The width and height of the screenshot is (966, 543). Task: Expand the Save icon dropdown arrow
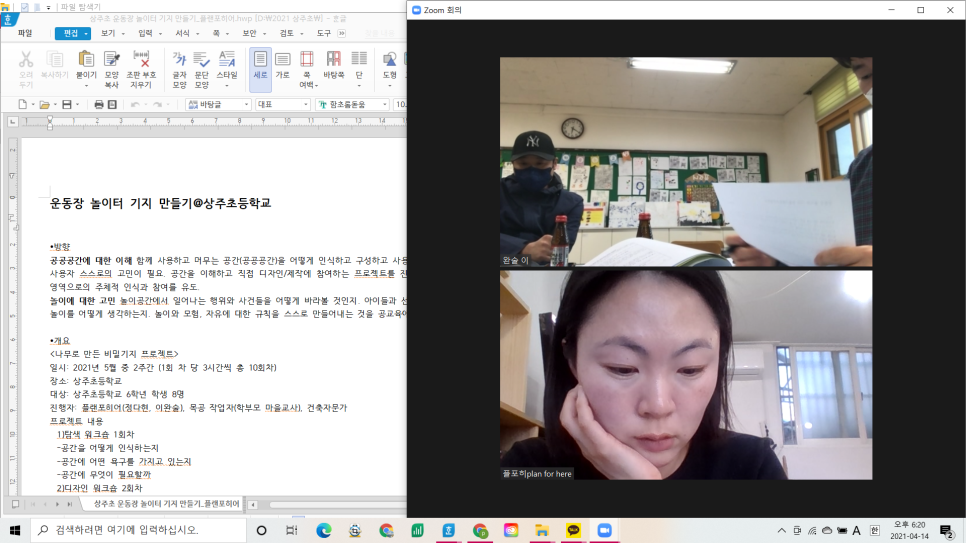click(77, 105)
